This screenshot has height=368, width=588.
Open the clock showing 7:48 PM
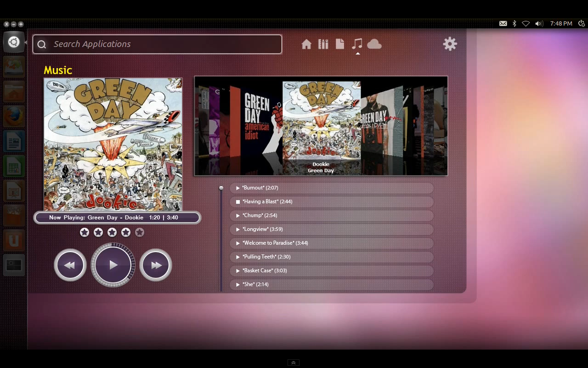tap(561, 23)
